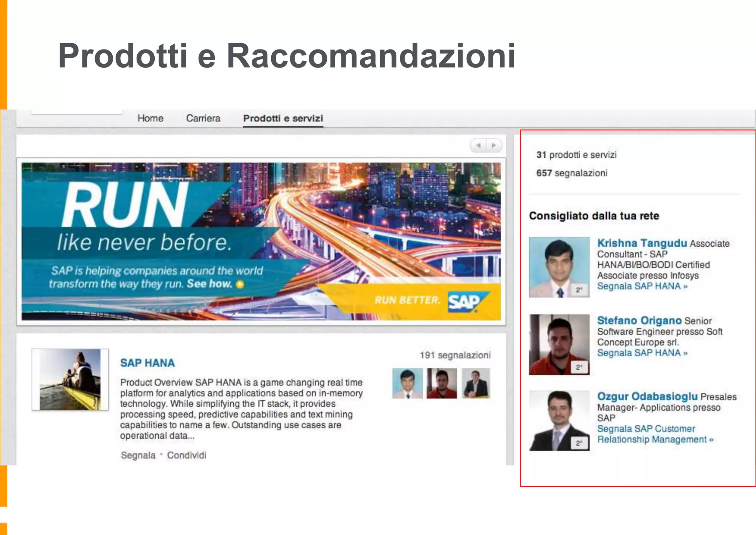Click the See how link in banner

click(x=215, y=284)
